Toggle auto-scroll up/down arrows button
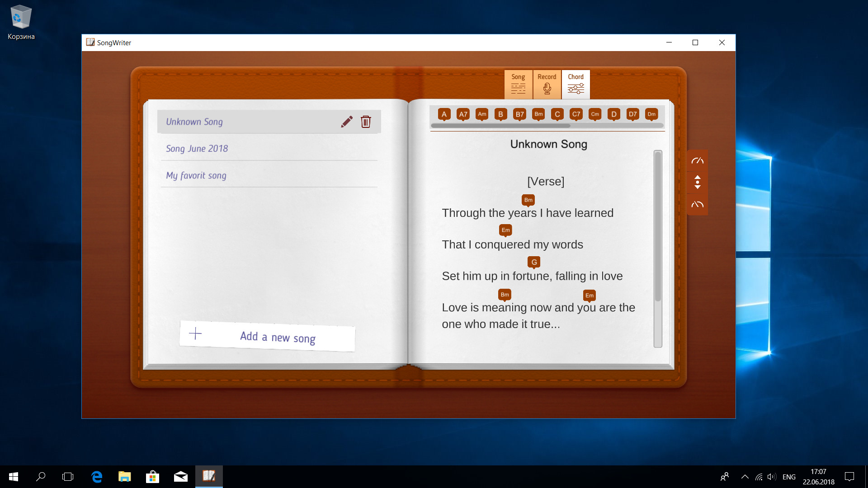 [698, 182]
